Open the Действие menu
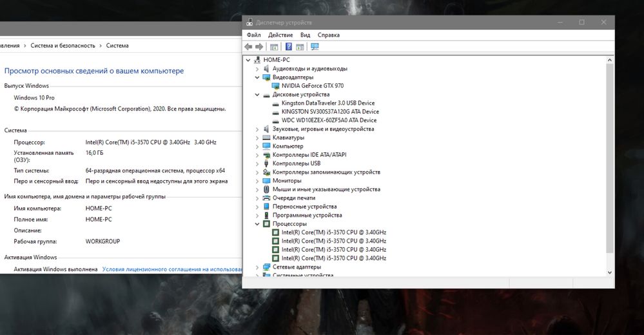The width and height of the screenshot is (644, 335). tap(280, 35)
